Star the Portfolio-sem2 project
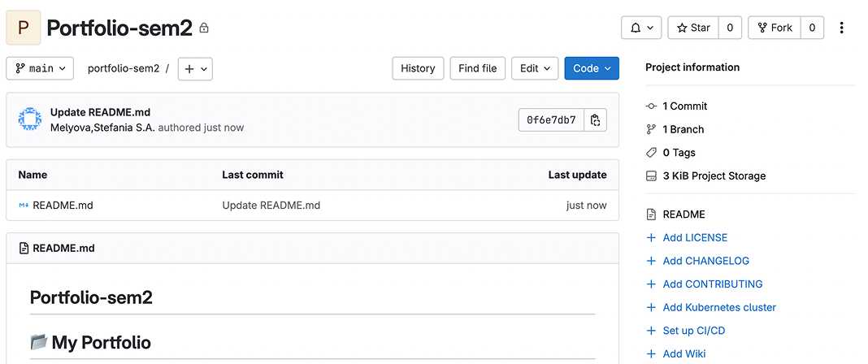This screenshot has width=868, height=364. (692, 28)
